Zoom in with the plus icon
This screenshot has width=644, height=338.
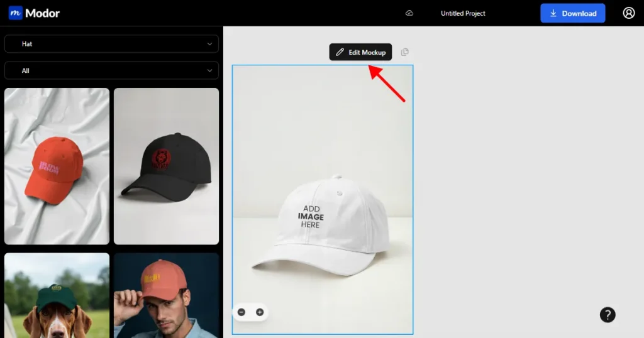[x=260, y=312]
